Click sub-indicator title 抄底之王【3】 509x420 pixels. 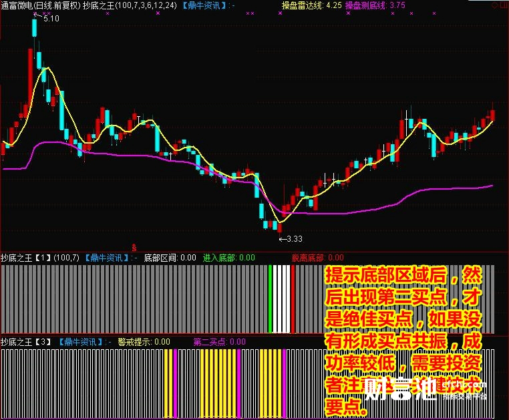coord(26,342)
